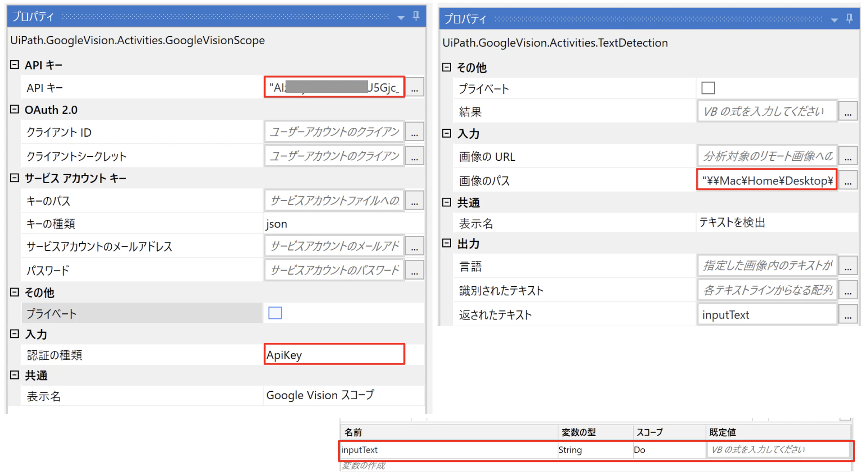
Task: Toggle プライベート checkbox in TextDetection panel
Action: point(708,88)
